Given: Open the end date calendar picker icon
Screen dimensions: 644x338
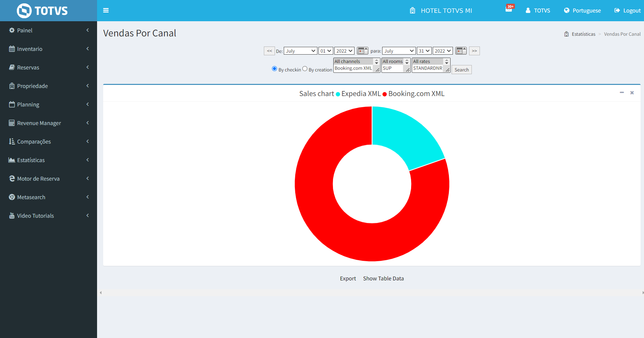Looking at the screenshot, I should click(460, 51).
